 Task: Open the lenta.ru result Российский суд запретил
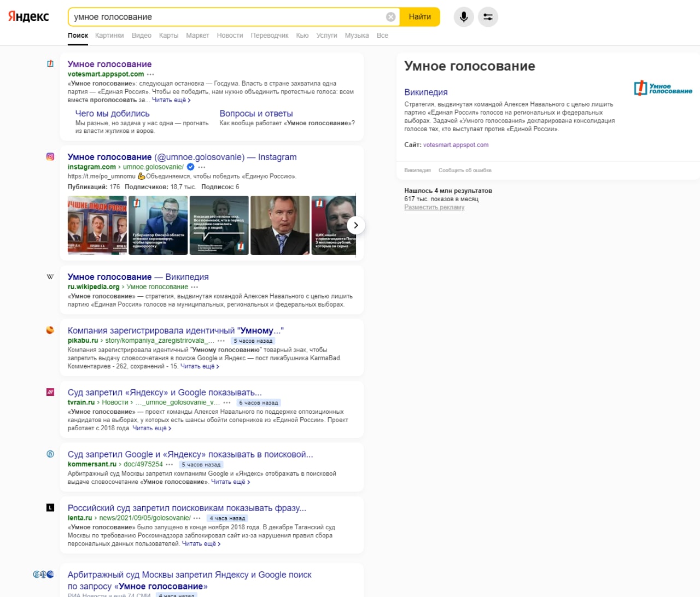(x=186, y=508)
